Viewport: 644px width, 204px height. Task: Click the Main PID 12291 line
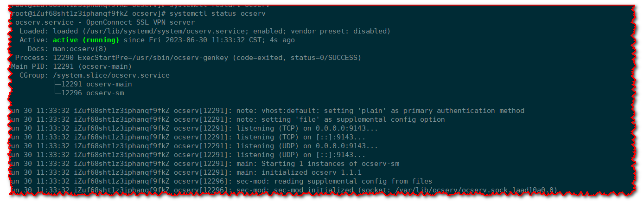click(70, 66)
